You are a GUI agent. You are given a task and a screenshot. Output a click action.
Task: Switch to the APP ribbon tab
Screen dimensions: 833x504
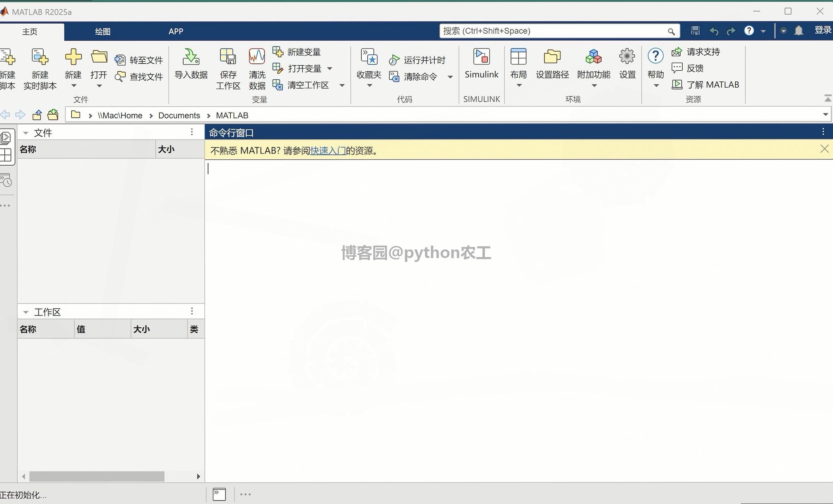pyautogui.click(x=176, y=31)
